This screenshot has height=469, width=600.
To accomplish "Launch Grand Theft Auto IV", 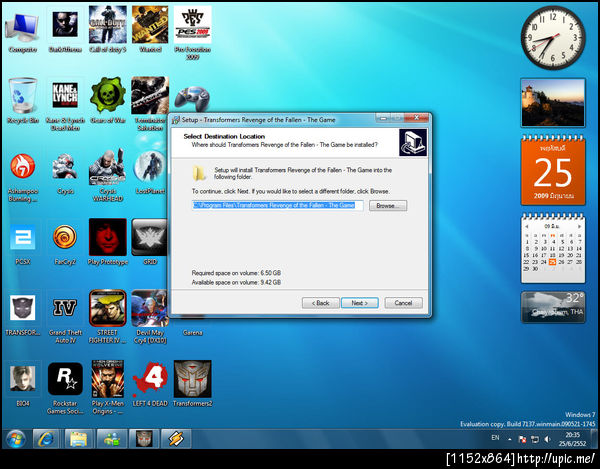I will pos(65,319).
